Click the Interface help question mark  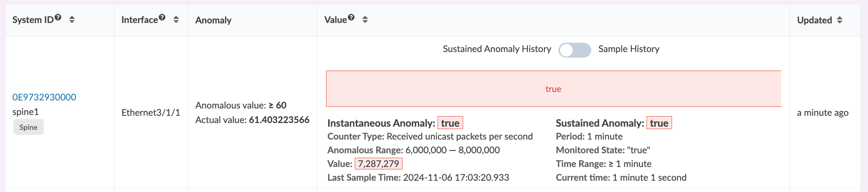point(162,17)
